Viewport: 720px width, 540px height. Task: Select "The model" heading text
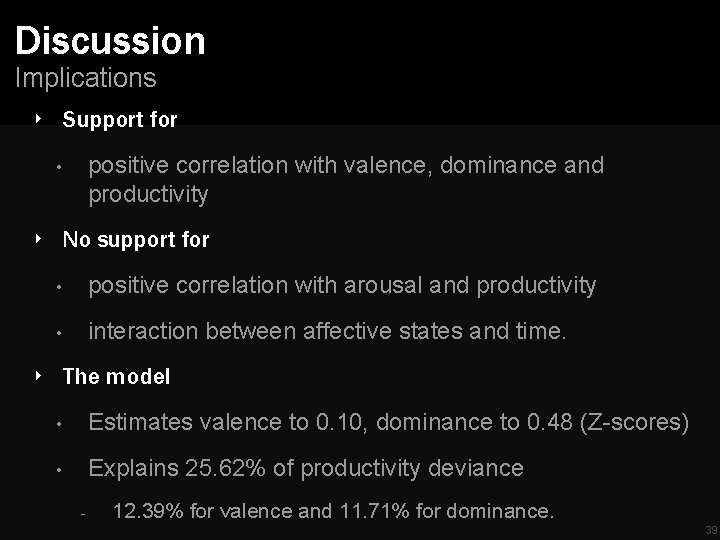(x=116, y=377)
